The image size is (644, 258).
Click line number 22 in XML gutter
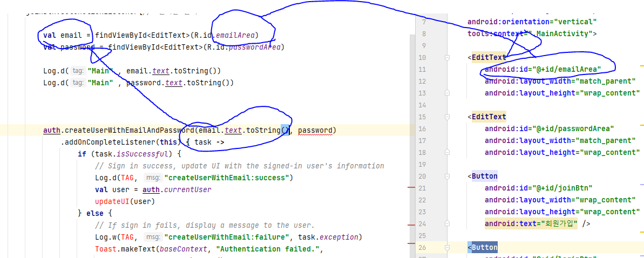(422, 200)
